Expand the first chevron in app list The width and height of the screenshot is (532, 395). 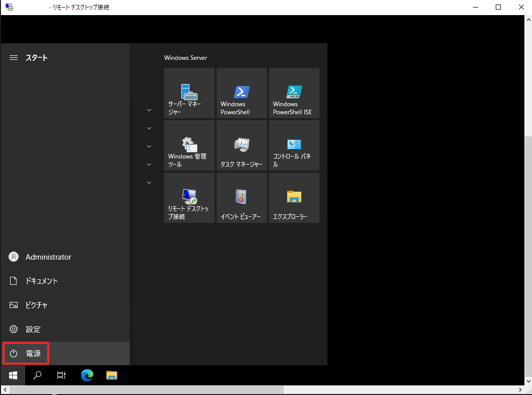tap(149, 110)
